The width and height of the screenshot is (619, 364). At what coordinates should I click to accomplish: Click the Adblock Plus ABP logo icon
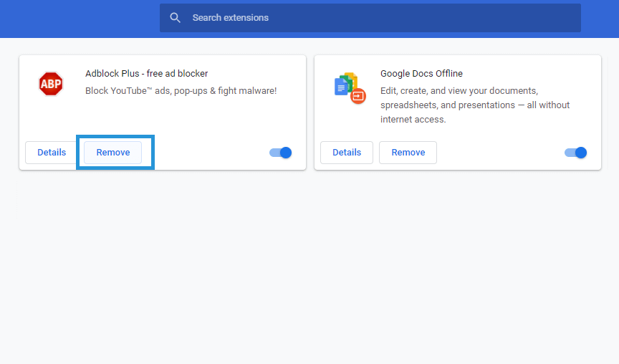coord(51,84)
